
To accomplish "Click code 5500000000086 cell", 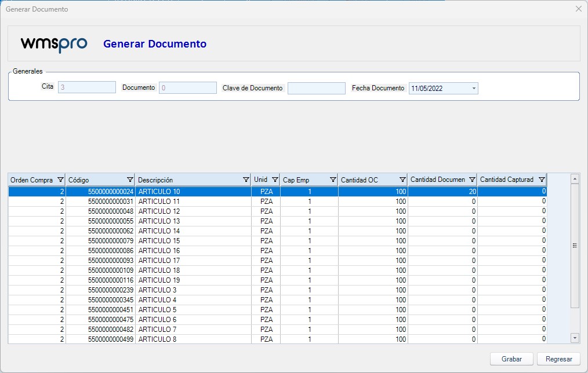I will click(x=100, y=251).
